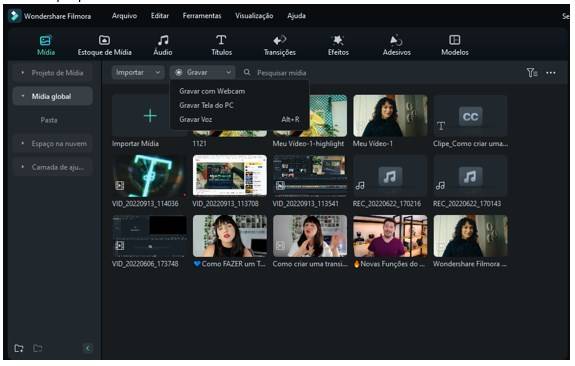Click the 1121 clip label
Image resolution: width=575 pixels, height=366 pixels.
click(199, 143)
